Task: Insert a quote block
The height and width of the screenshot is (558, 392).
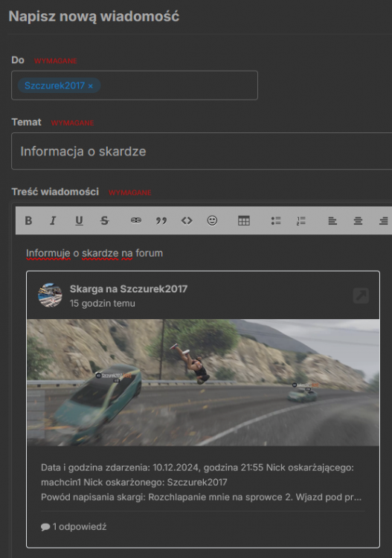Action: coord(161,221)
